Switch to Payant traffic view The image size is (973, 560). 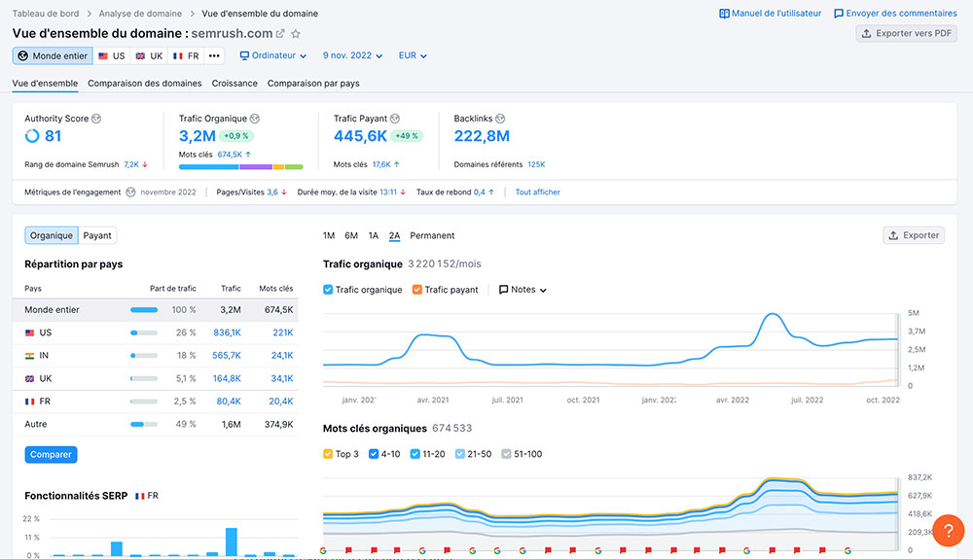click(x=97, y=235)
